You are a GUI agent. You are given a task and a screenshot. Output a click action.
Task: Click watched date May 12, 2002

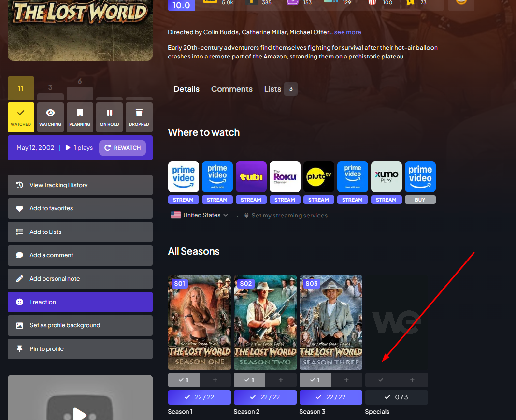click(36, 148)
